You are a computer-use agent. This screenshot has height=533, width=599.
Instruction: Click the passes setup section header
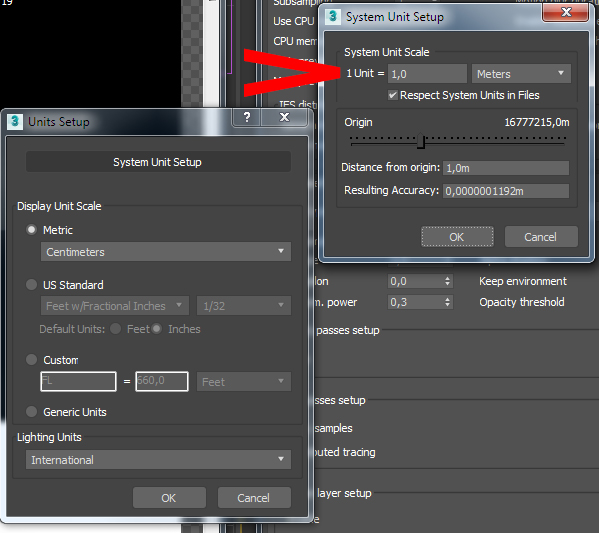[348, 330]
